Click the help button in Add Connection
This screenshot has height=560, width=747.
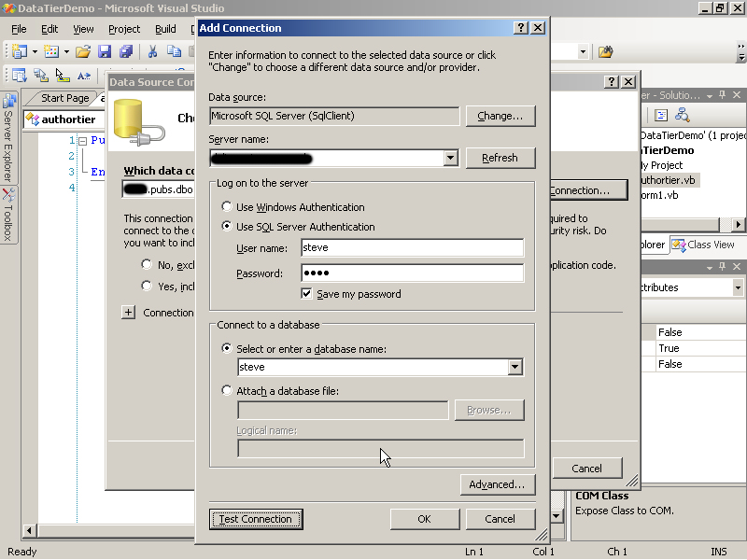[x=521, y=28]
